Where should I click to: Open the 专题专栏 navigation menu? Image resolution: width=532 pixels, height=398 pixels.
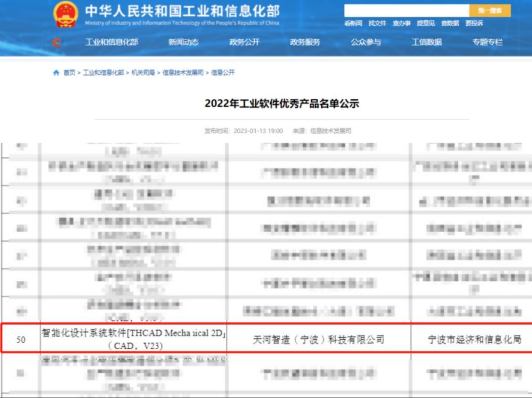pyautogui.click(x=488, y=42)
